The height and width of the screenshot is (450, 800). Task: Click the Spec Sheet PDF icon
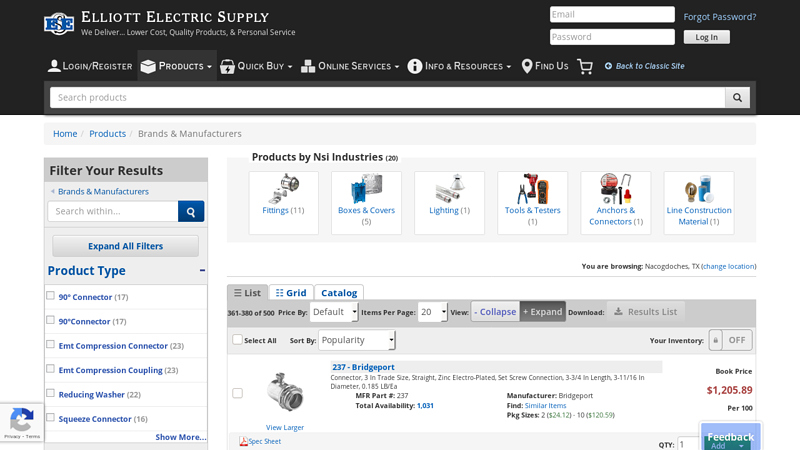pyautogui.click(x=243, y=441)
